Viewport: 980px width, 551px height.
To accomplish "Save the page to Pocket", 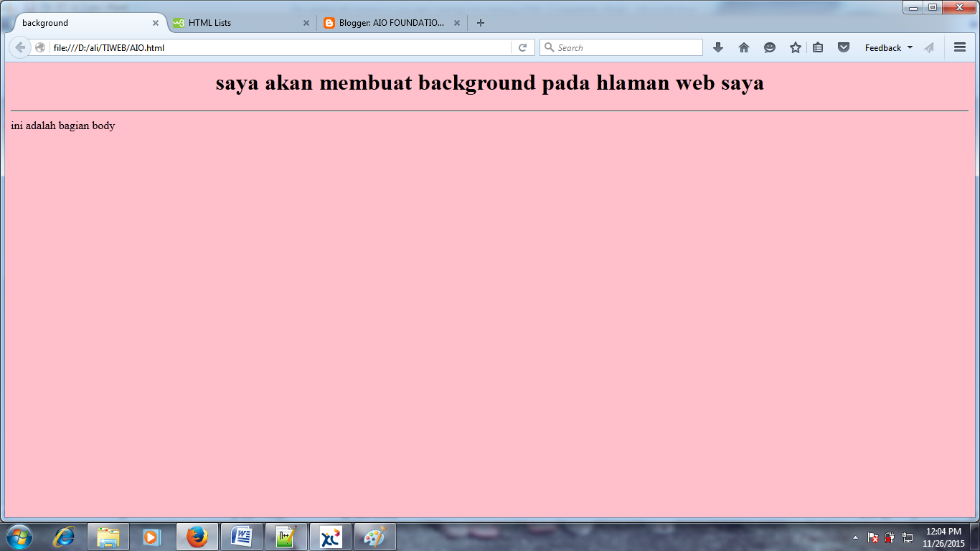I will point(843,47).
